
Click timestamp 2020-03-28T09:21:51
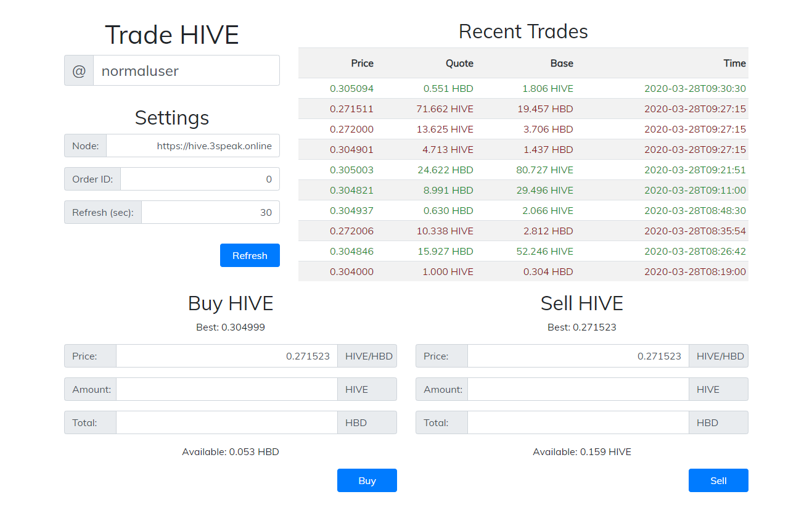[695, 170]
